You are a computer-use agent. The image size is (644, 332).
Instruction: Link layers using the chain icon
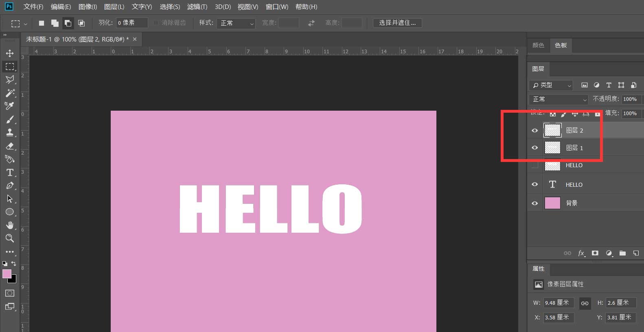pyautogui.click(x=567, y=253)
